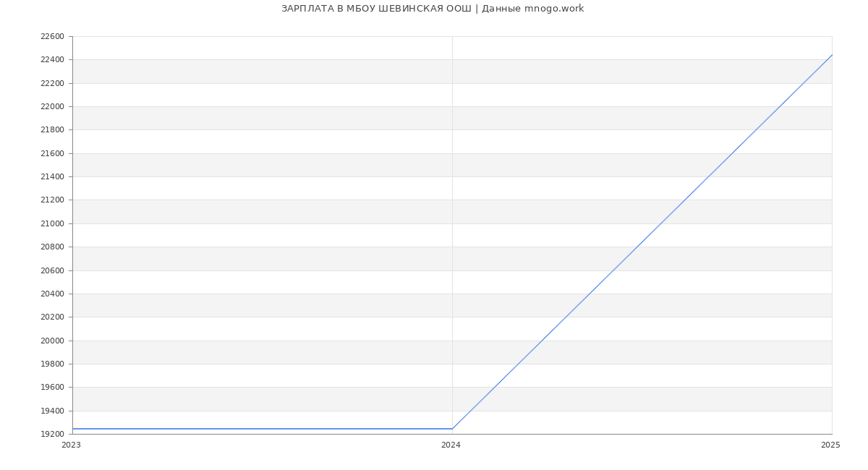Click the 20600 y-axis label
The height and width of the screenshot is (470, 868).
[52, 270]
